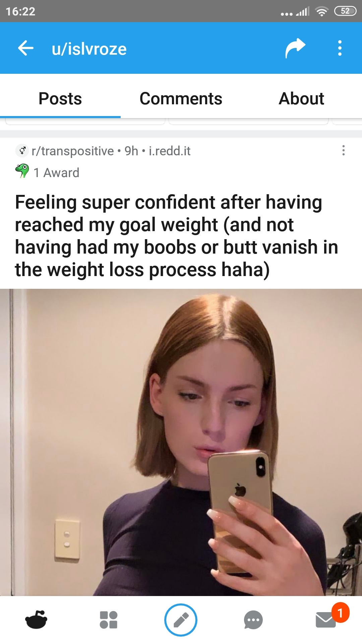Open the post options three-dot menu
This screenshot has height=644, width=362.
pyautogui.click(x=343, y=150)
